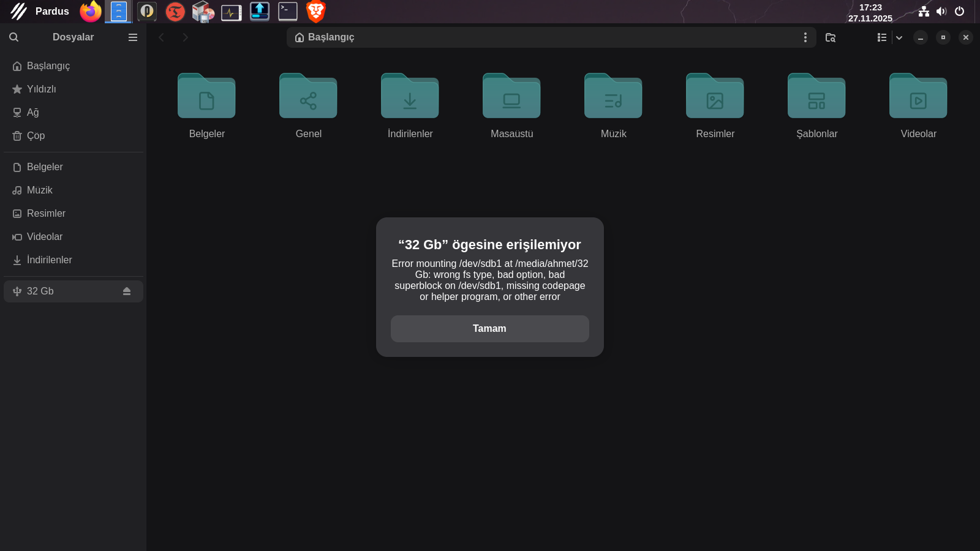Open the Şablonlar folder
980x551 pixels.
pos(816,97)
